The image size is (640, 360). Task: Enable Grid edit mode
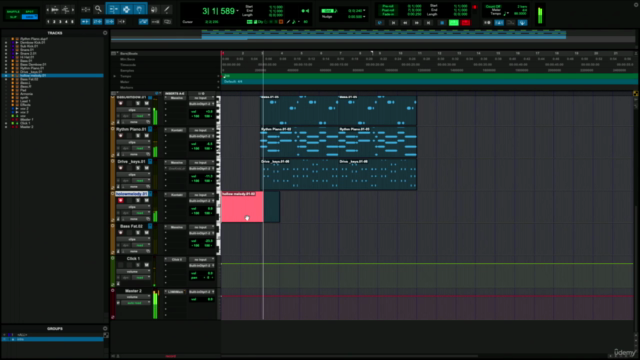point(29,17)
